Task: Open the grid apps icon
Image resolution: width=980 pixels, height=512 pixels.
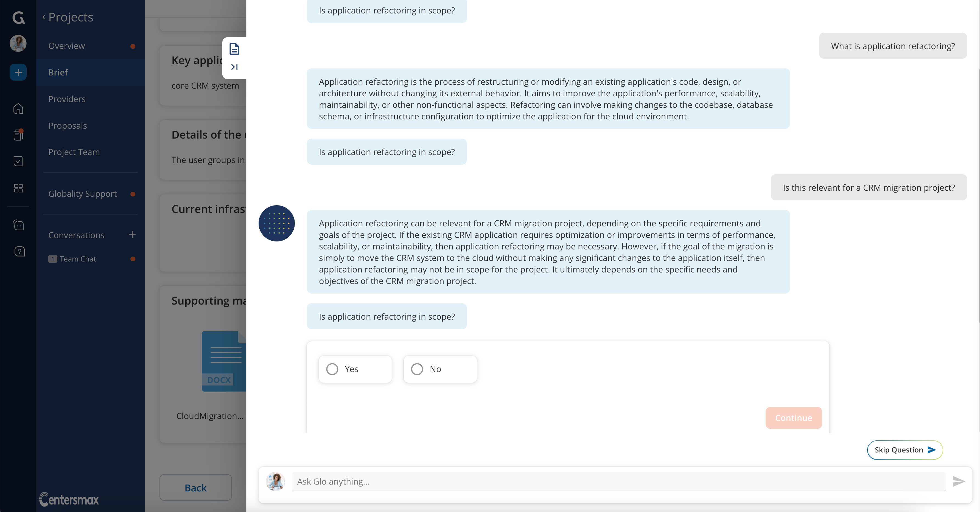Action: point(18,188)
